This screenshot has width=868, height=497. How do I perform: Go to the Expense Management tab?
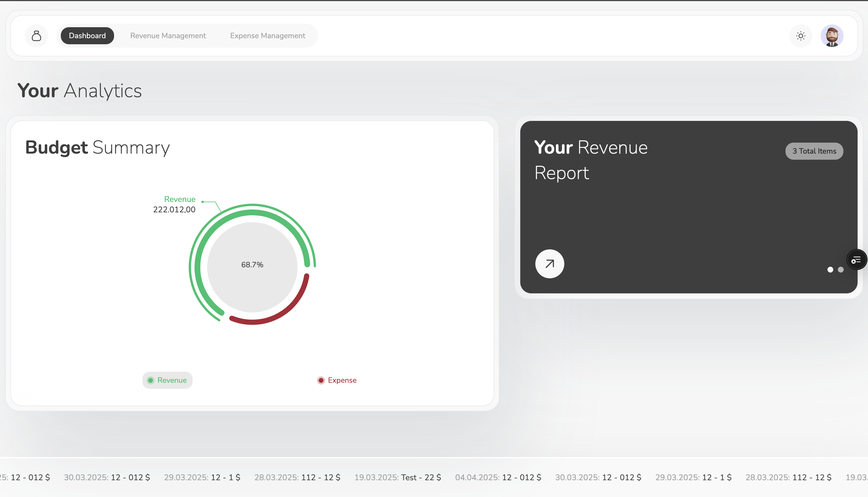click(x=268, y=36)
